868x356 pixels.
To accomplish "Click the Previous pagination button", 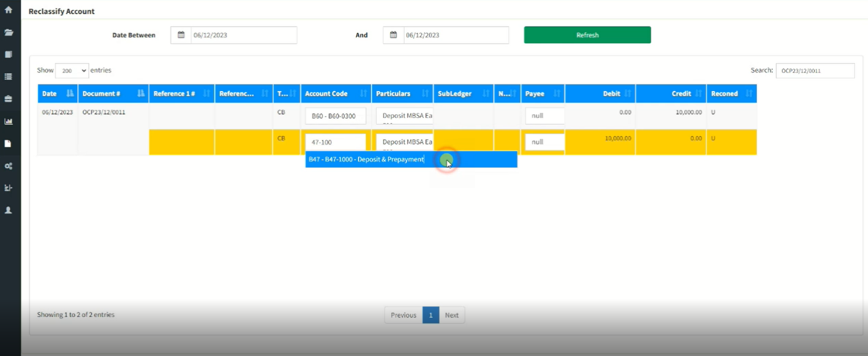I will pyautogui.click(x=403, y=315).
